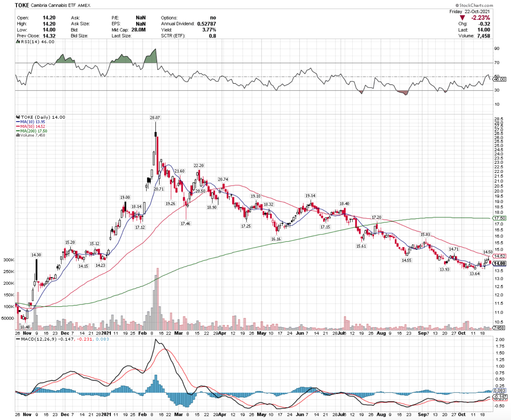
Task: Click the 18.90 price low label
Action: (212, 207)
